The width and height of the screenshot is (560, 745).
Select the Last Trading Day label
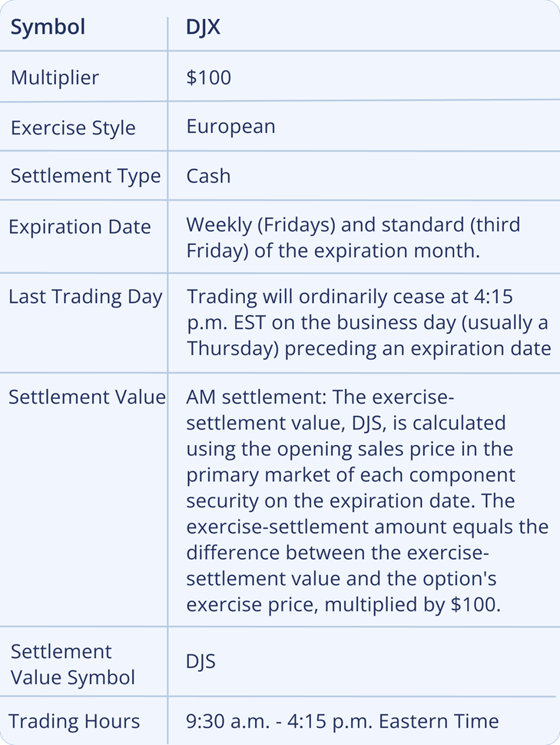coord(85,297)
